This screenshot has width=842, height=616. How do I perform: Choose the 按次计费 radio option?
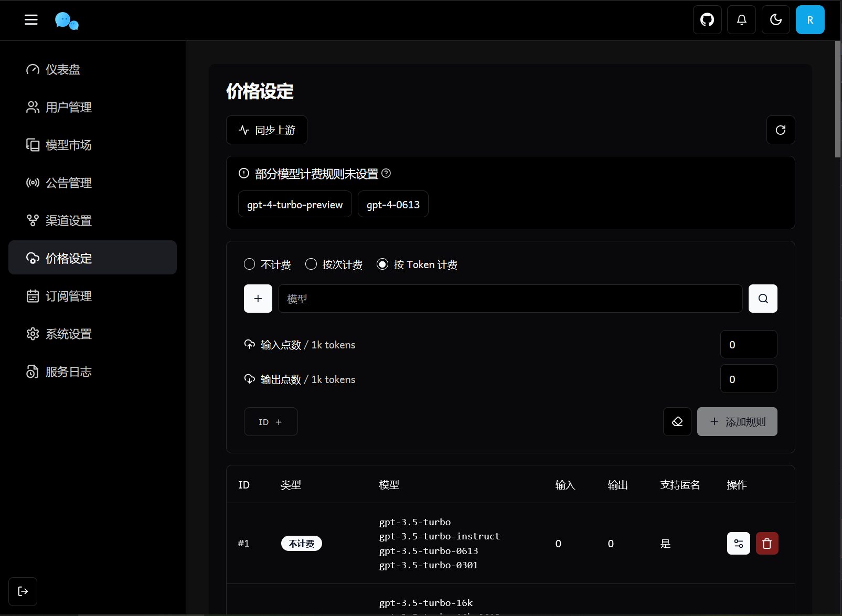[x=311, y=264]
